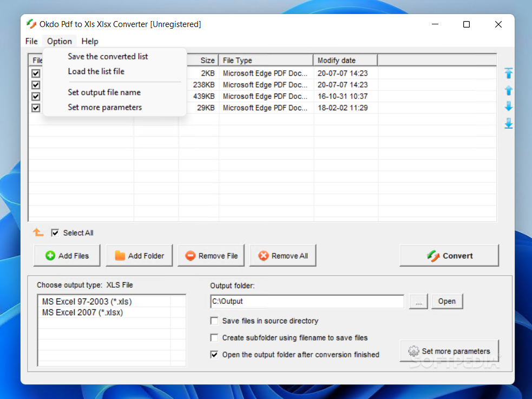532x399 pixels.
Task: Click the Output folder path field
Action: 307,301
